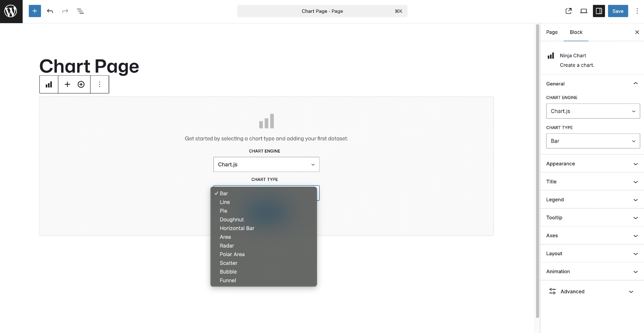Open the editor options three-dot menu
Image resolution: width=644 pixels, height=333 pixels.
637,11
